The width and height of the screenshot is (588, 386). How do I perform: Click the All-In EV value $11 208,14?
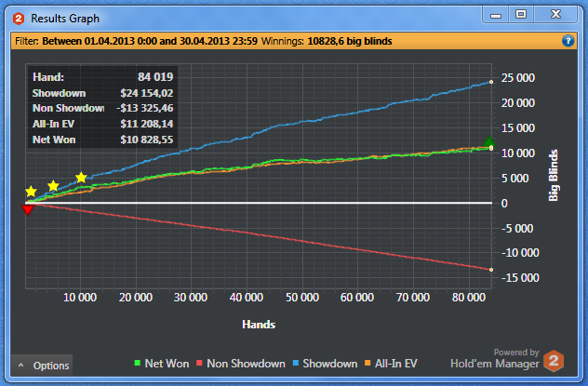(x=147, y=124)
